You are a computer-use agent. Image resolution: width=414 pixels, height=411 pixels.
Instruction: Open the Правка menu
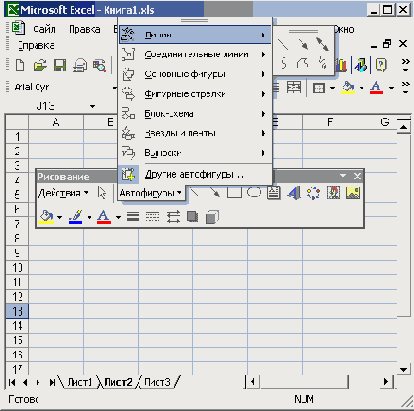(85, 29)
